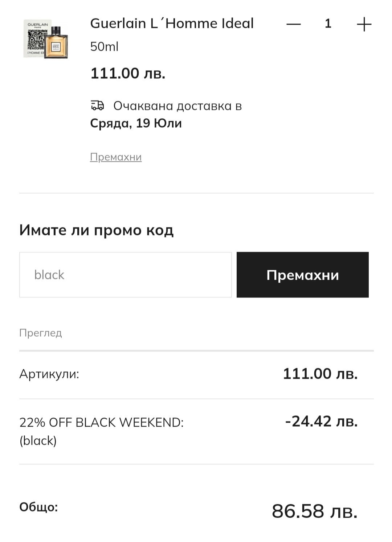
Task: Click the underlined Премахни link under the product
Action: click(116, 157)
